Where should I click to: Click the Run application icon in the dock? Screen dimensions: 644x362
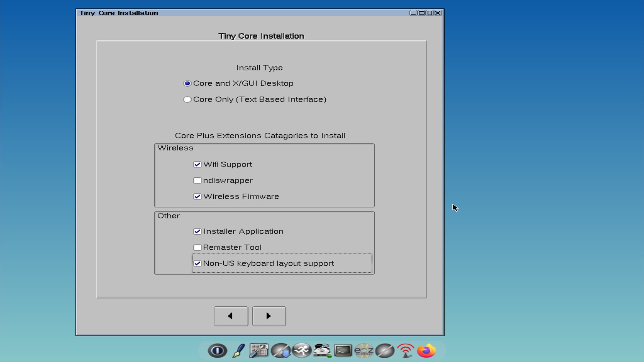[x=302, y=351]
